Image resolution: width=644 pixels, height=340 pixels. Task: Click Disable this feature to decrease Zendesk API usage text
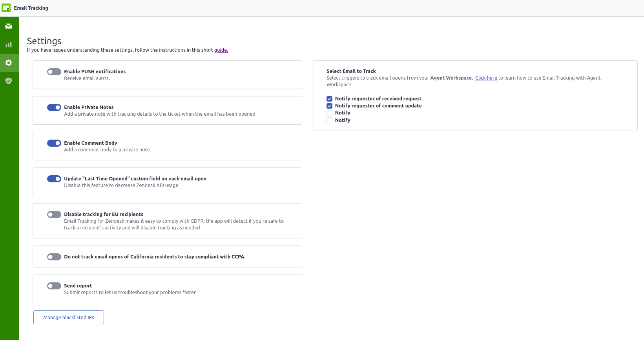click(x=121, y=185)
